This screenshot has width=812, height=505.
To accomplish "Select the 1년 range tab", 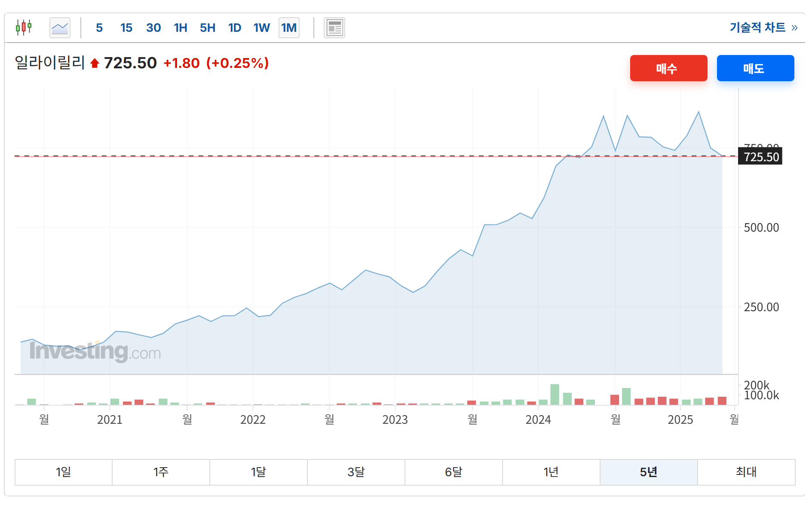I will pos(552,472).
